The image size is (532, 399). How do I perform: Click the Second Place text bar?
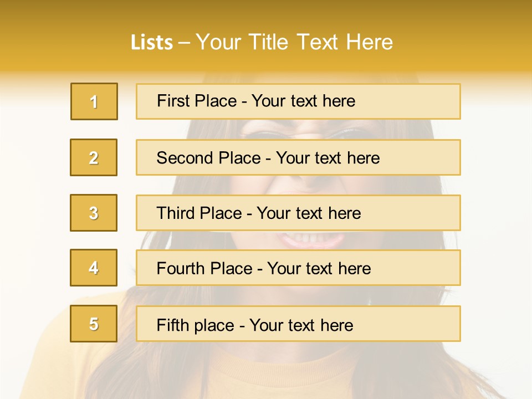[298, 157]
